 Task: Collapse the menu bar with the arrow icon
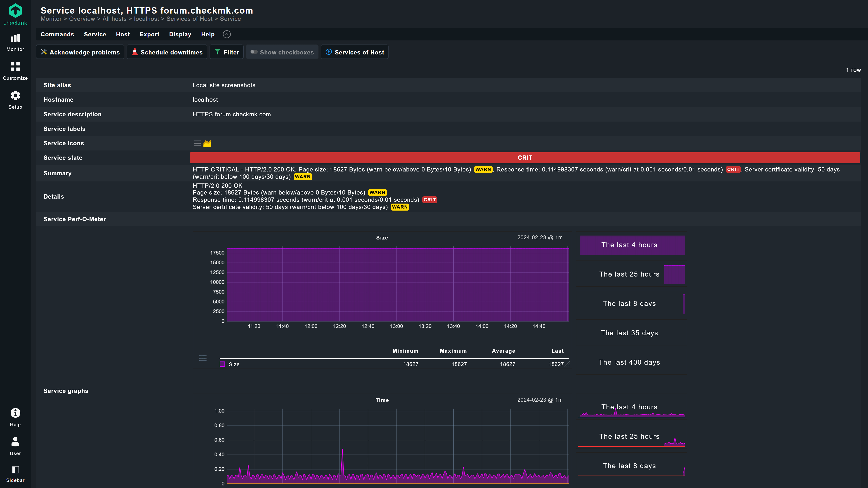click(x=227, y=34)
